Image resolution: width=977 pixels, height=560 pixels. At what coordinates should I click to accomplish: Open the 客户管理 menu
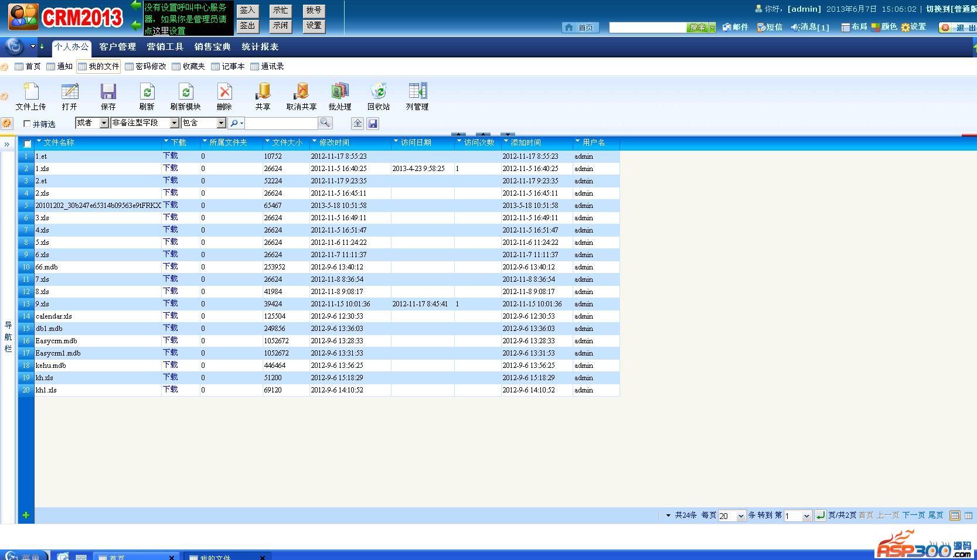point(117,47)
